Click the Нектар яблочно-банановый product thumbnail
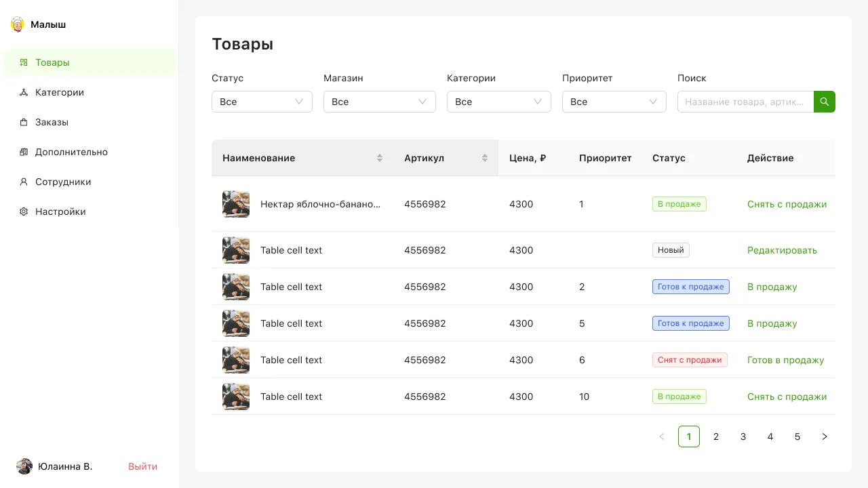 coord(236,204)
